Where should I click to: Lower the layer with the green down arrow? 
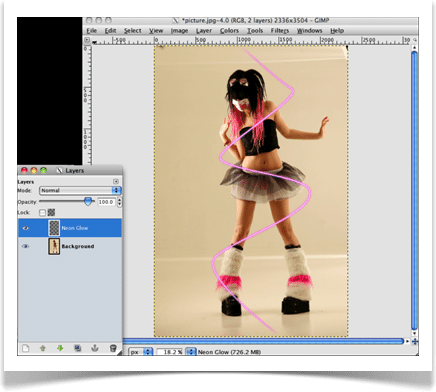(x=60, y=348)
